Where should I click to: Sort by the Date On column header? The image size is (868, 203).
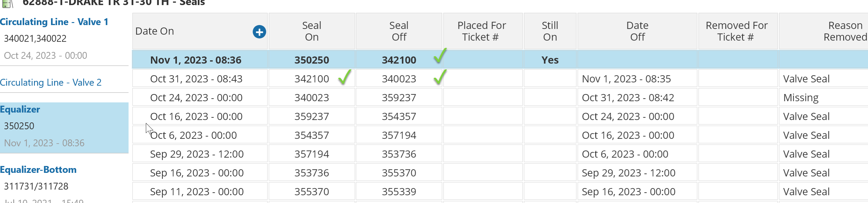click(155, 31)
